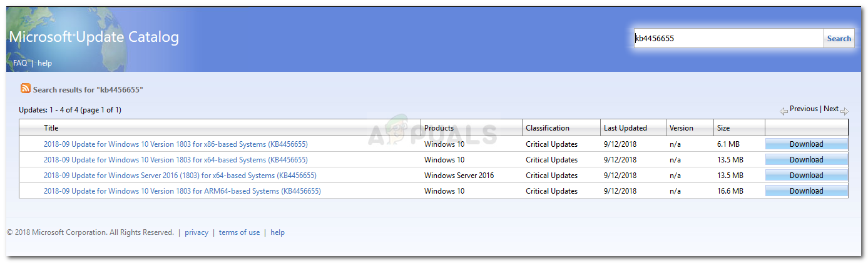Open the Windows Server 2016 (1803) update link
Viewport: 868px width, 263px height.
click(x=180, y=176)
